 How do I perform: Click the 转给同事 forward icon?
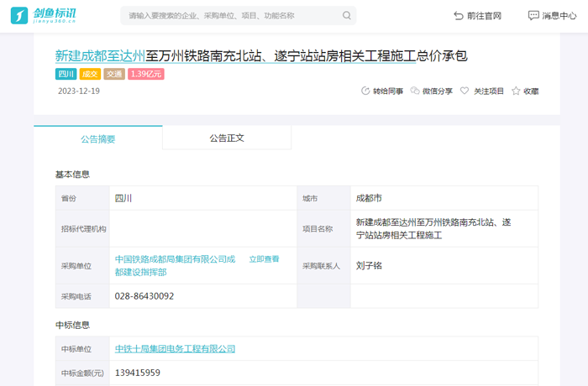(365, 91)
